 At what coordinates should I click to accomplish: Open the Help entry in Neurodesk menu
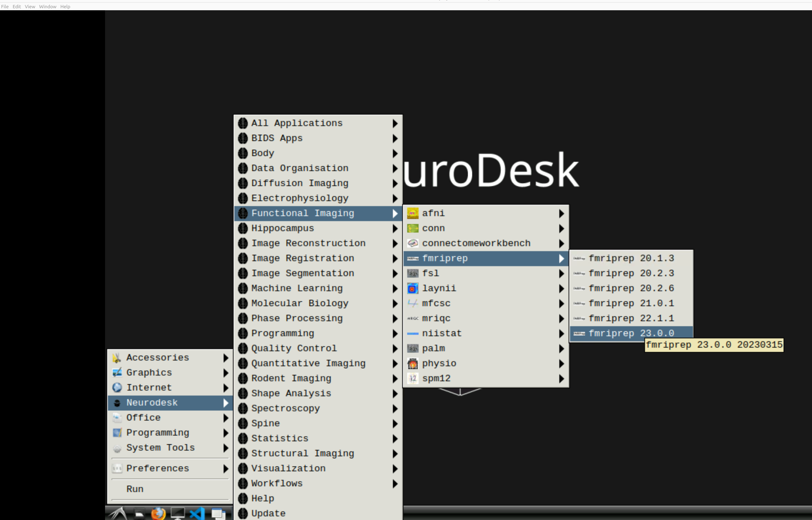[x=263, y=498]
